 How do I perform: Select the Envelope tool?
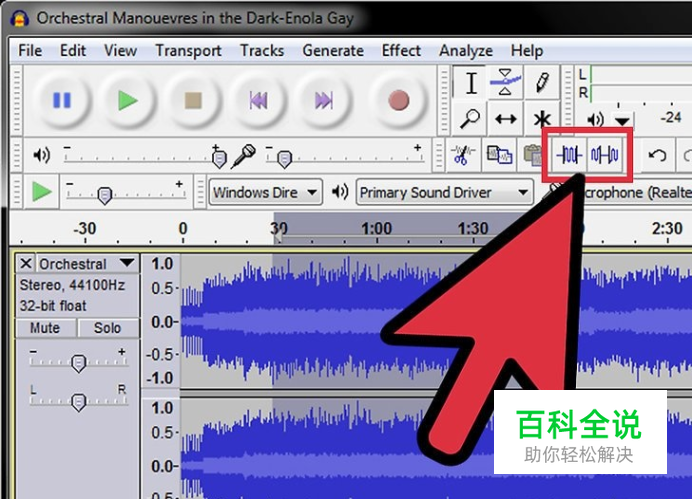click(505, 83)
